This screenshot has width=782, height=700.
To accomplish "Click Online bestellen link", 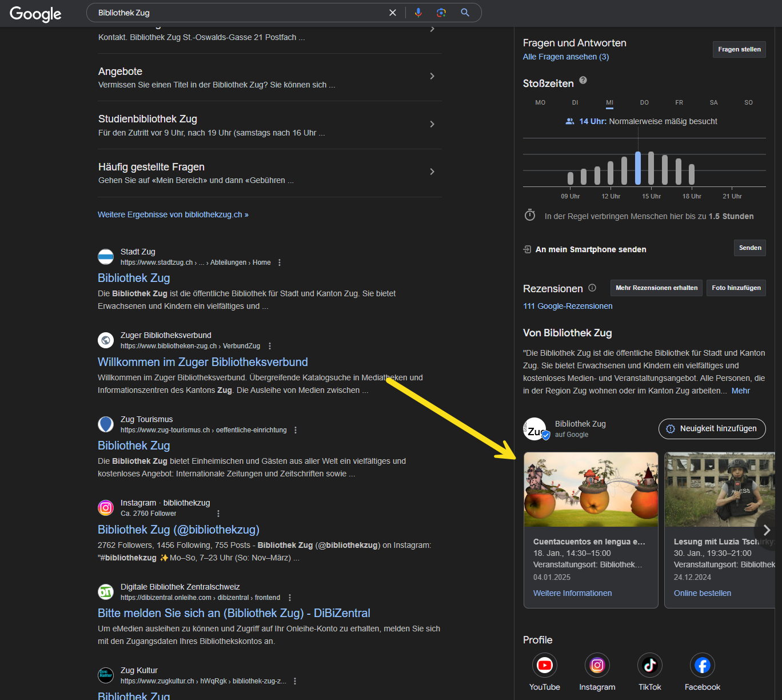I will coord(703,593).
